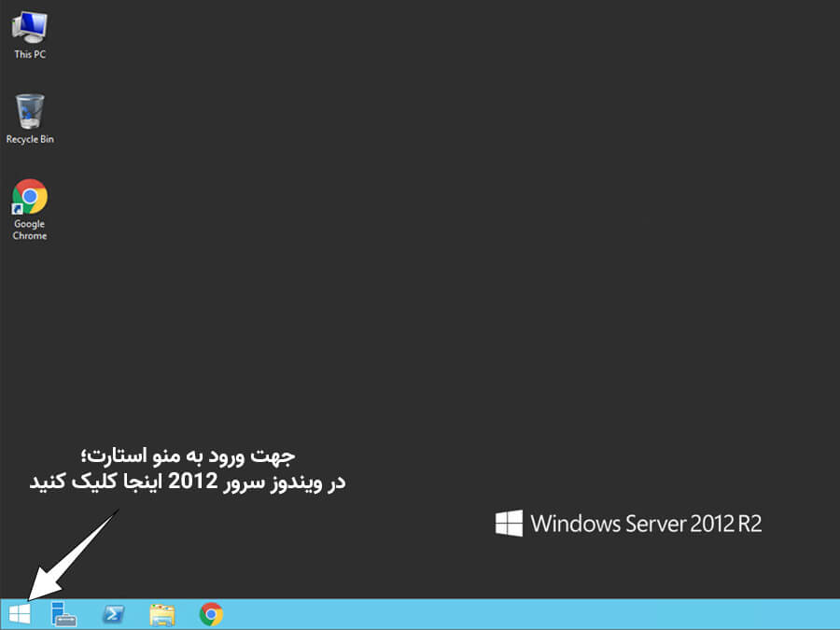The image size is (840, 630).
Task: Select the Google Chrome desktop shortcut
Action: coord(30,197)
